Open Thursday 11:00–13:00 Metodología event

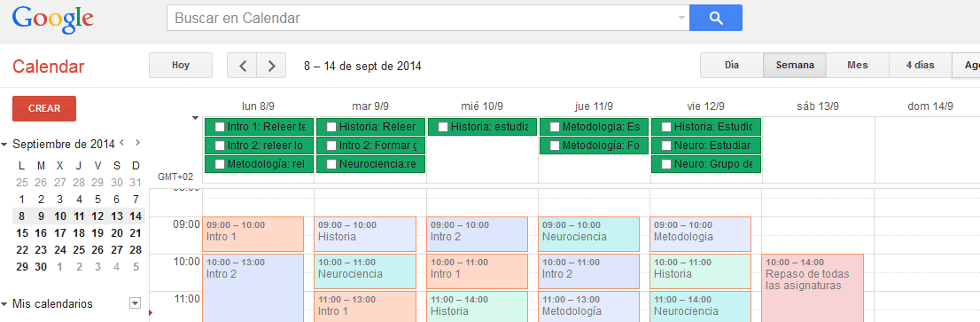(x=588, y=306)
